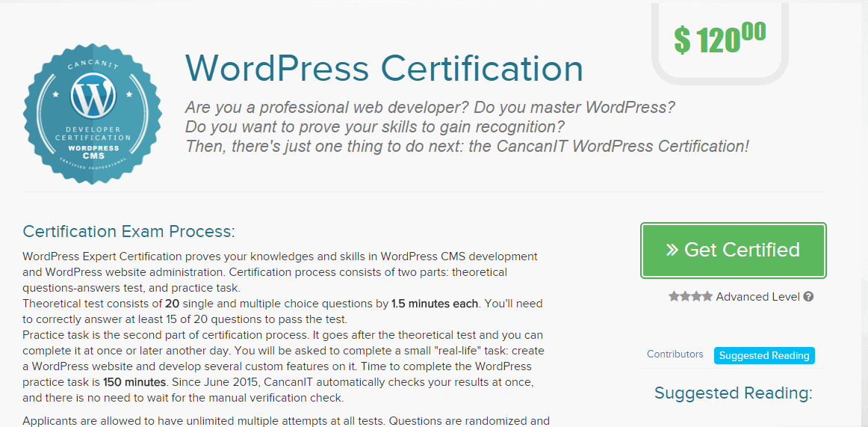Click the "Applicants are allowed" paragraph
Screen dimensions: 868x427
pyautogui.click(x=285, y=420)
